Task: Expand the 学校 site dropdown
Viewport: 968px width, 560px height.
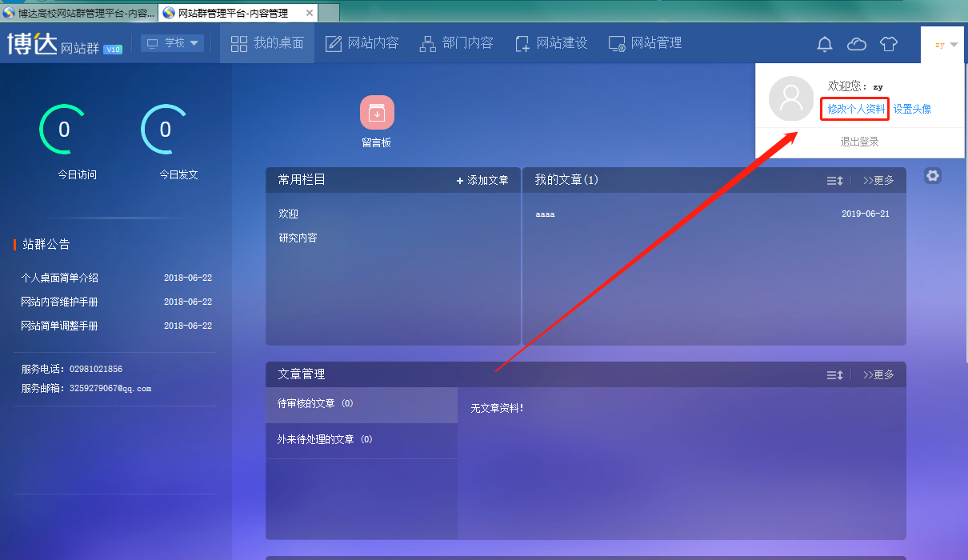Action: (x=172, y=43)
